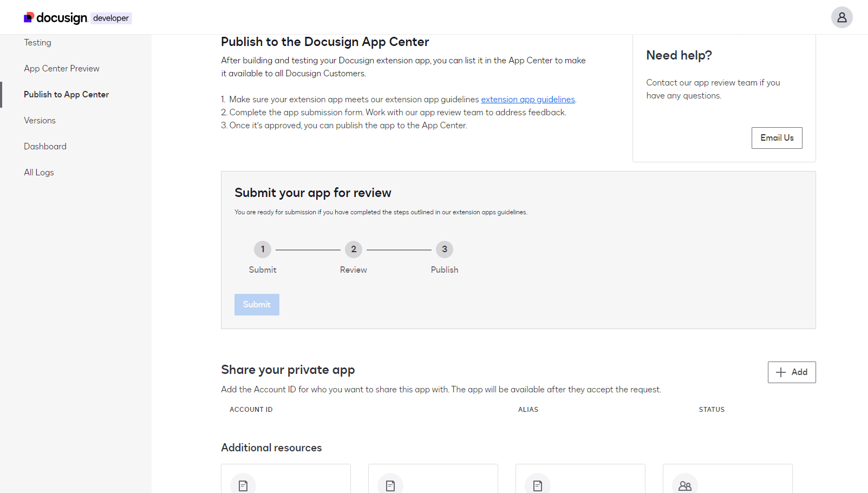The height and width of the screenshot is (493, 868).
Task: Open All Logs from sidebar
Action: (39, 172)
